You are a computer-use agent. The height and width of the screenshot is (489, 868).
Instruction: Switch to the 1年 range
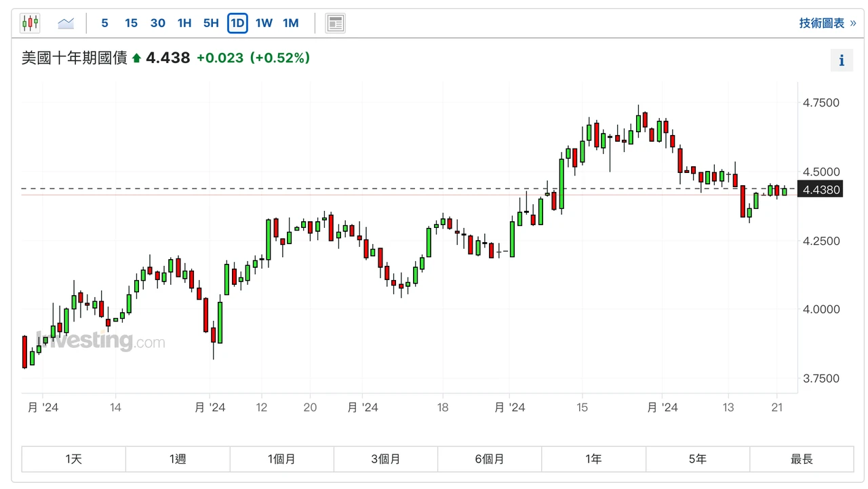tap(593, 459)
